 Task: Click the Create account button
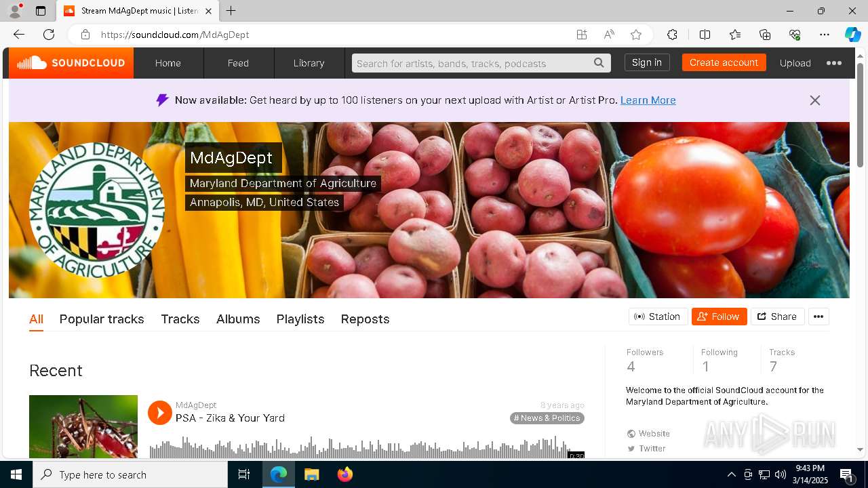coord(724,62)
